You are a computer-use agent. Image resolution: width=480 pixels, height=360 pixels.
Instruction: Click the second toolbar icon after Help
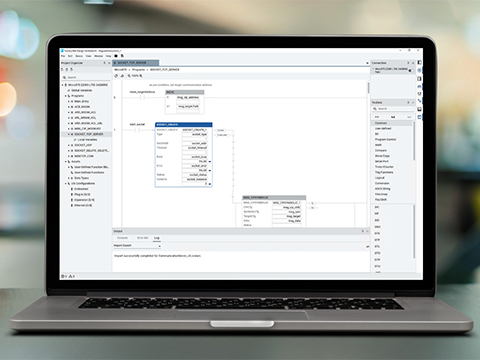coord(122,56)
